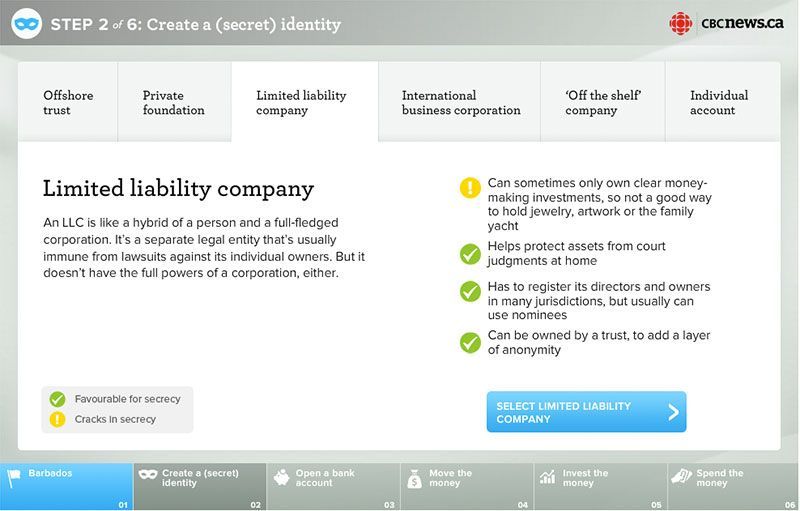
Task: Click the money bag icon for Move the money
Action: (415, 479)
